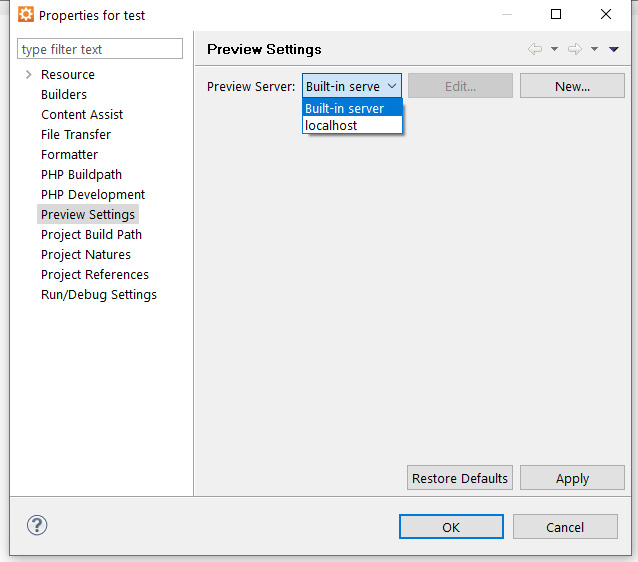Cancel the properties dialog
Viewport: 638px width, 562px height.
(x=565, y=527)
